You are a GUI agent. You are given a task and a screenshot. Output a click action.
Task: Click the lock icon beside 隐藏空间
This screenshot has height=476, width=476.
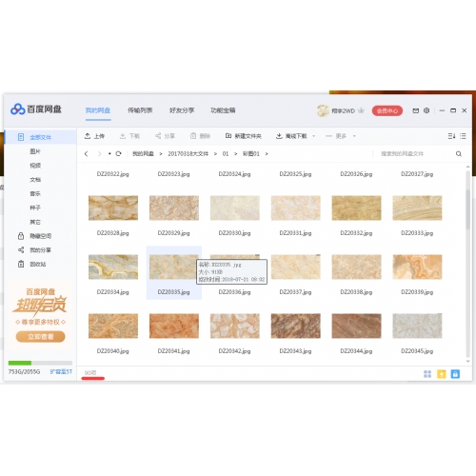(x=21, y=236)
